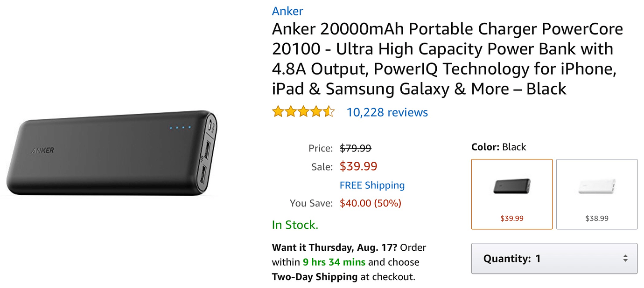
Task: View the 10,228 reviews
Action: tap(387, 112)
